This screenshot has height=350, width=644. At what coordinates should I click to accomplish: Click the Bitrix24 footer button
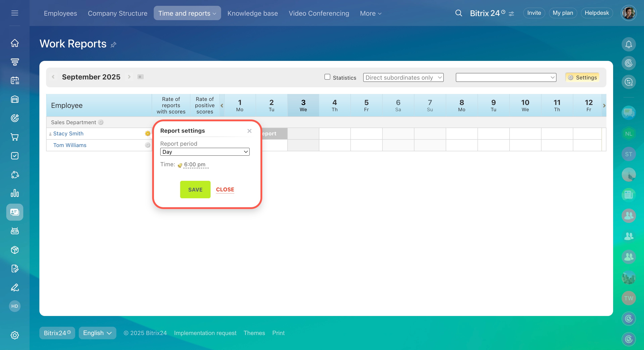57,333
